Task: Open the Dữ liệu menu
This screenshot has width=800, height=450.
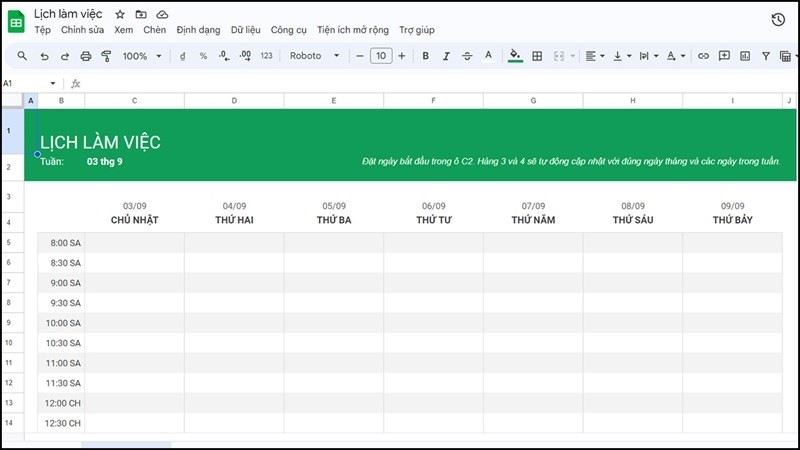Action: pyautogui.click(x=246, y=30)
